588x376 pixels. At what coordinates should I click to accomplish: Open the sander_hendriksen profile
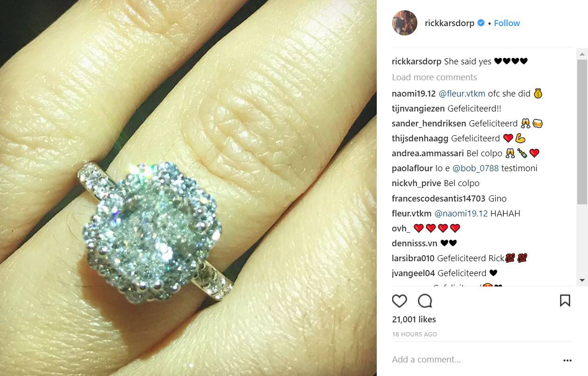(x=429, y=124)
